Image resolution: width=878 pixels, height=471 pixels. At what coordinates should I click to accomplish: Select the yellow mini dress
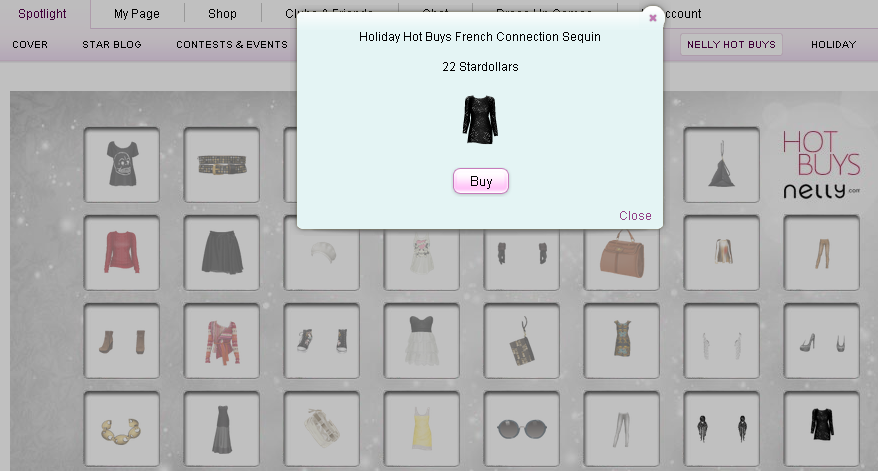point(422,428)
